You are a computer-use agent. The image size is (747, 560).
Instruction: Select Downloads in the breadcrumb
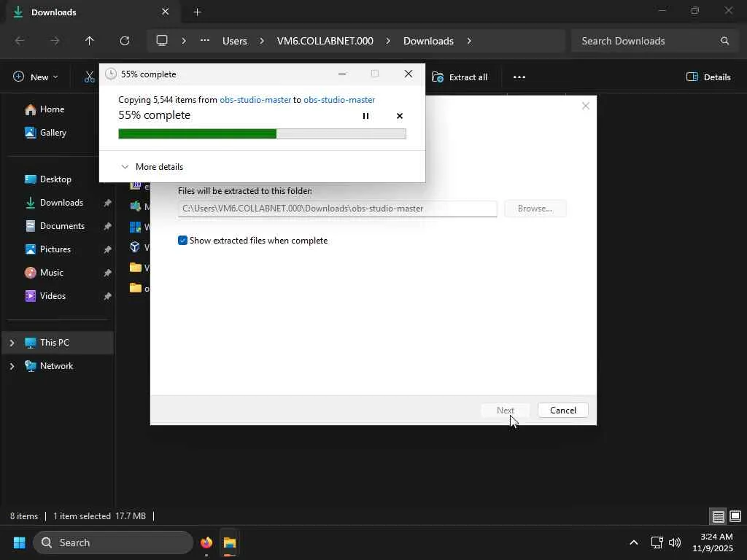(428, 41)
